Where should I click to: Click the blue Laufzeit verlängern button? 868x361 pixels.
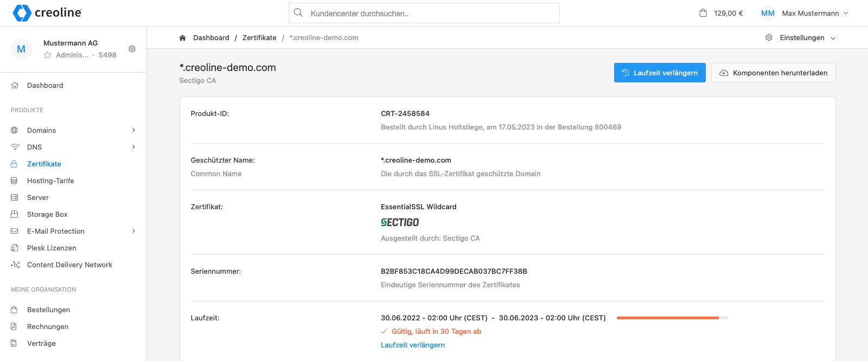tap(660, 73)
